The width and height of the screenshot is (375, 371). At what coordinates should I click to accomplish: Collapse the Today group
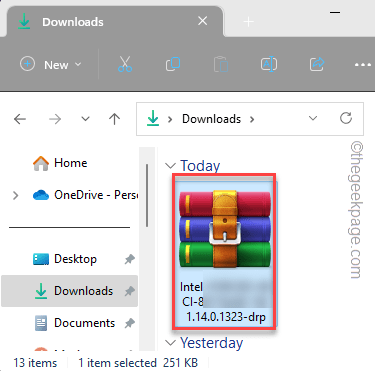coord(171,166)
